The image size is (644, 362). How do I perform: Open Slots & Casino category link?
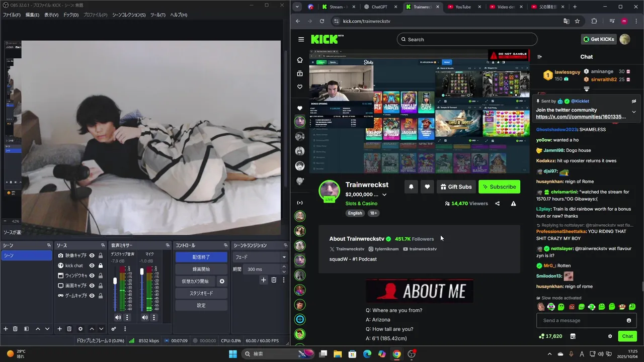(361, 204)
